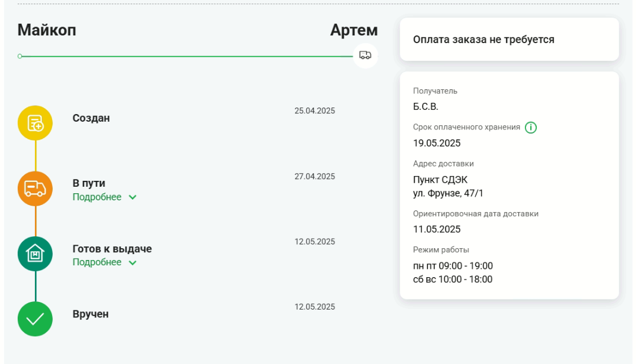Select the delivery address "Пункт СДЭК"
The height and width of the screenshot is (364, 636).
440,179
